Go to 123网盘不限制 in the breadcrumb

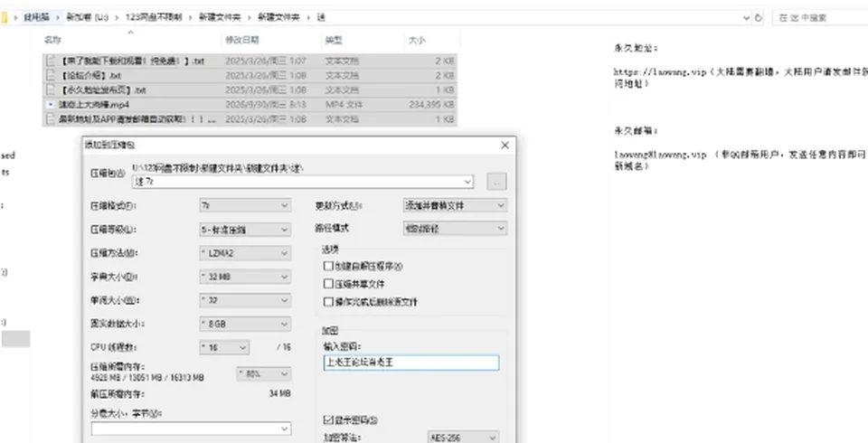click(154, 18)
